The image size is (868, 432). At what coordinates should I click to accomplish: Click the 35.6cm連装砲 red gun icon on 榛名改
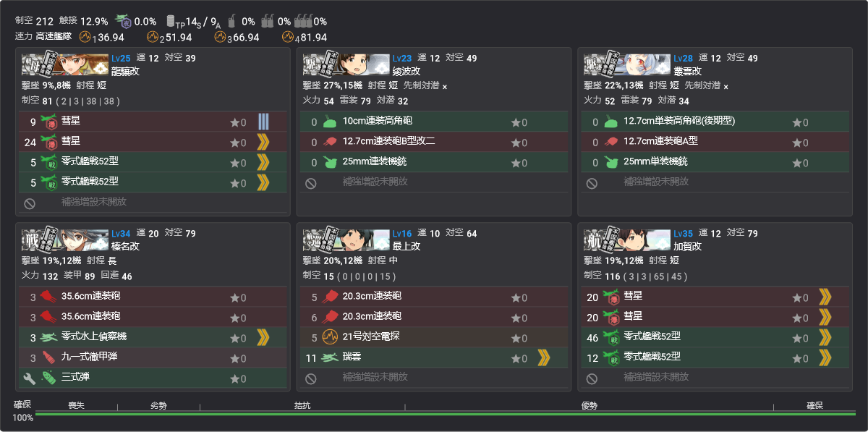[x=49, y=297]
